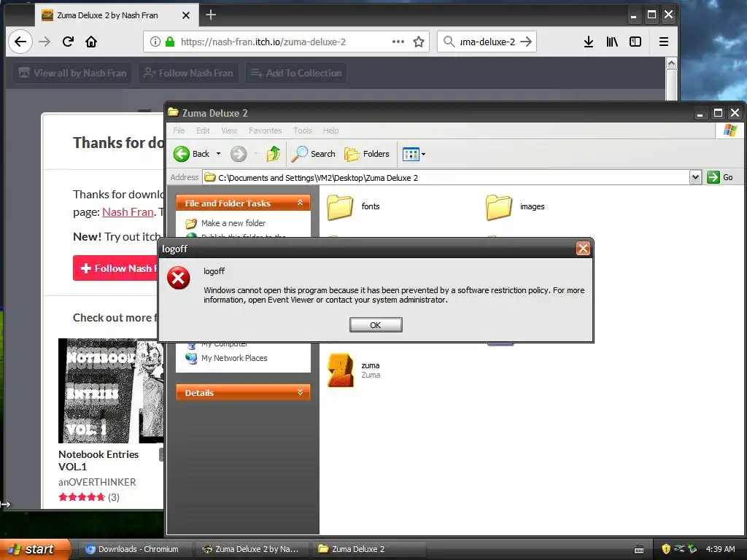This screenshot has width=747, height=560.
Task: Click anOVERTHINKER author name
Action: tap(97, 482)
